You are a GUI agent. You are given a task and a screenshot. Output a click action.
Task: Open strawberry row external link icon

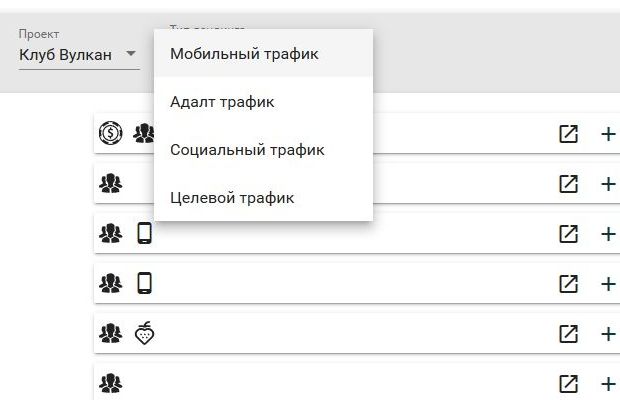click(x=568, y=334)
